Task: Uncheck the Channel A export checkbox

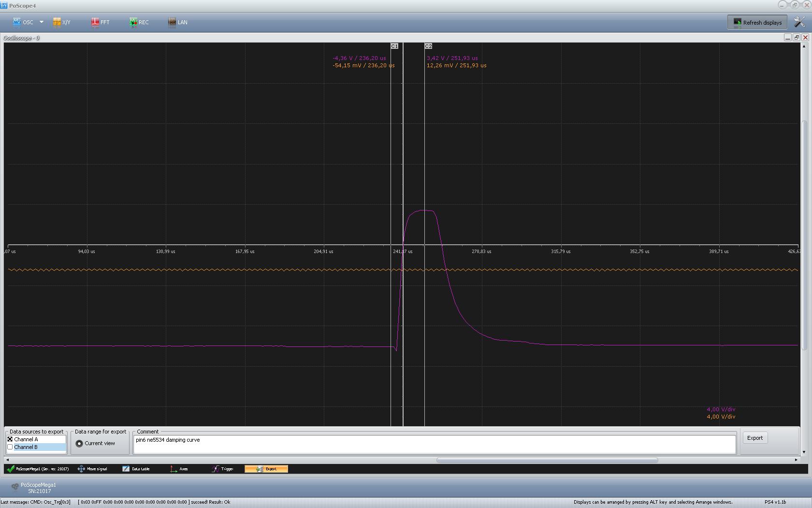Action: pyautogui.click(x=10, y=439)
